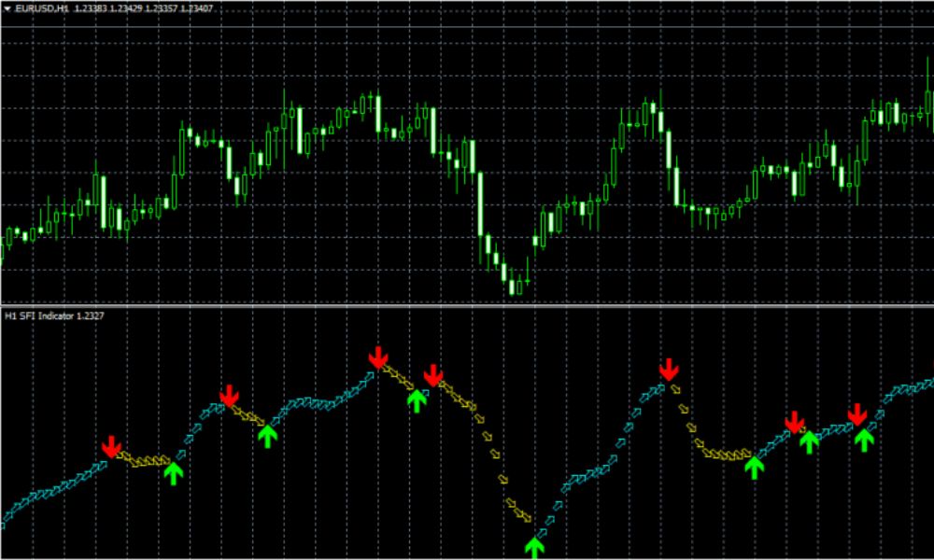Image resolution: width=934 pixels, height=560 pixels.
Task: Click the rightmost red down arrow
Action: [856, 415]
